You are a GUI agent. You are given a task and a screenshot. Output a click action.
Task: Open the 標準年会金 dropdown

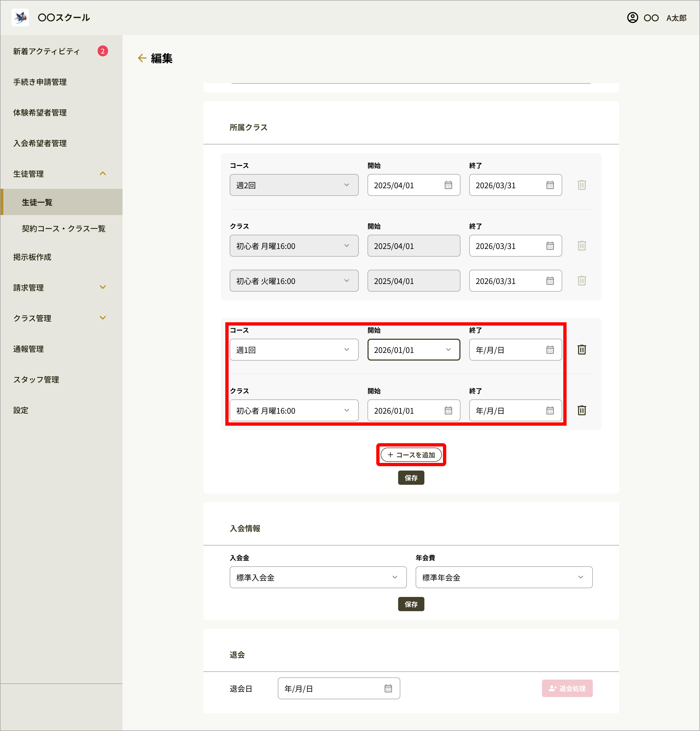coord(504,577)
